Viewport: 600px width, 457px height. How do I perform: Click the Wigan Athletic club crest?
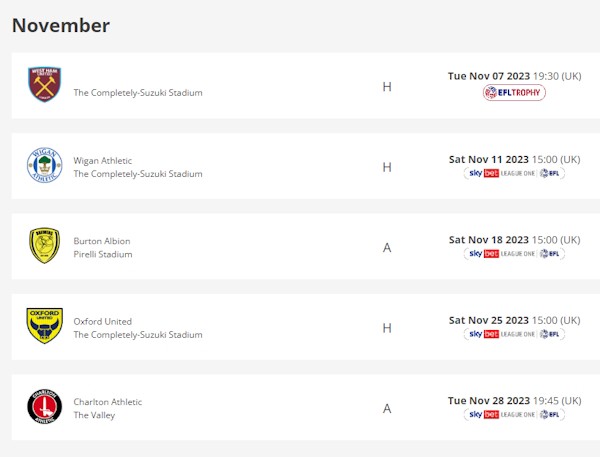[44, 166]
